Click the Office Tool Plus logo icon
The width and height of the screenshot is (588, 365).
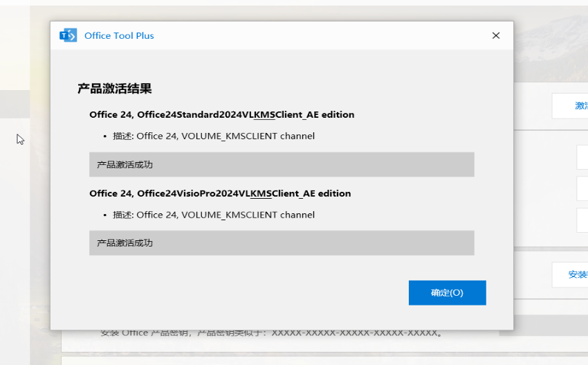[68, 35]
